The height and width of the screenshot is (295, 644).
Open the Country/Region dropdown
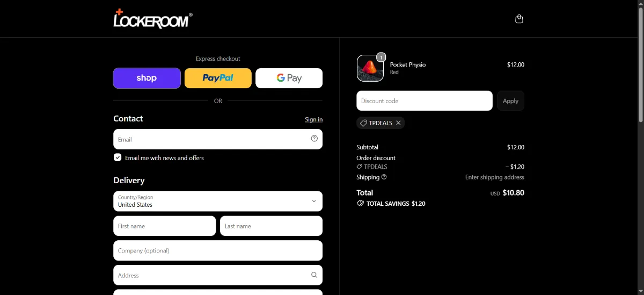(218, 201)
